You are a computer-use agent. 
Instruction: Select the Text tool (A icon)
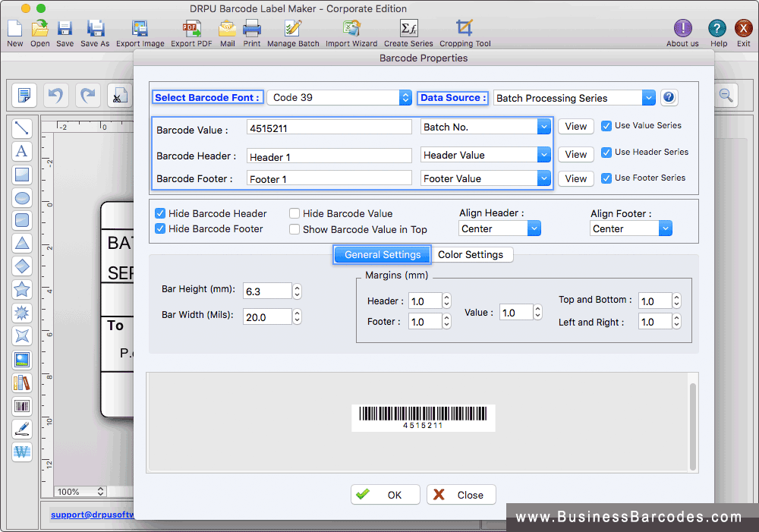pos(22,151)
